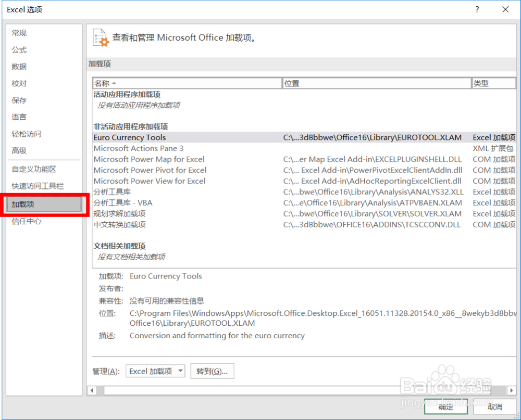Screen dimensions: 521x420
Task: Select the 分析工具库 add-in row
Action: coord(304,192)
